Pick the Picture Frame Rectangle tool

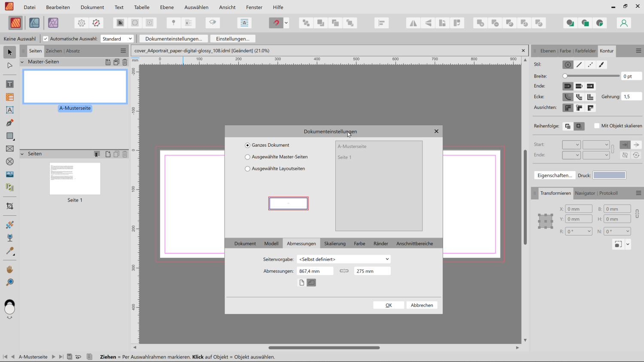(x=9, y=149)
